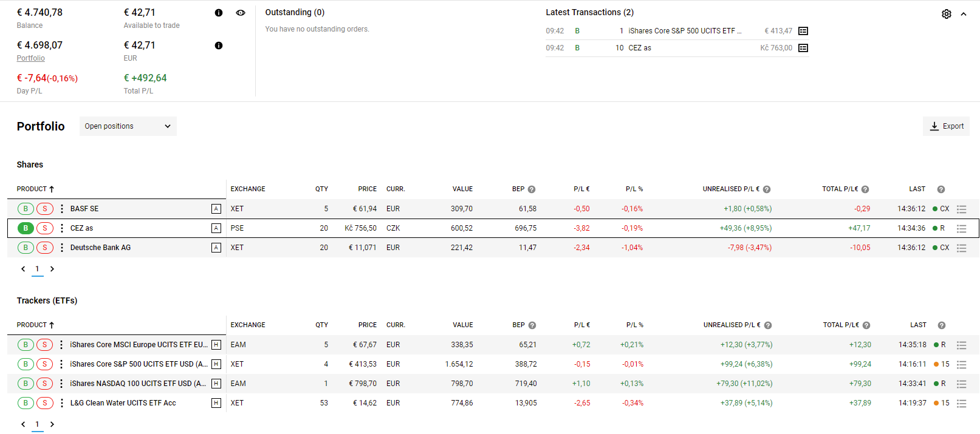The image size is (980, 434).
Task: Open three-dot menu for CEZ as
Action: pos(61,228)
